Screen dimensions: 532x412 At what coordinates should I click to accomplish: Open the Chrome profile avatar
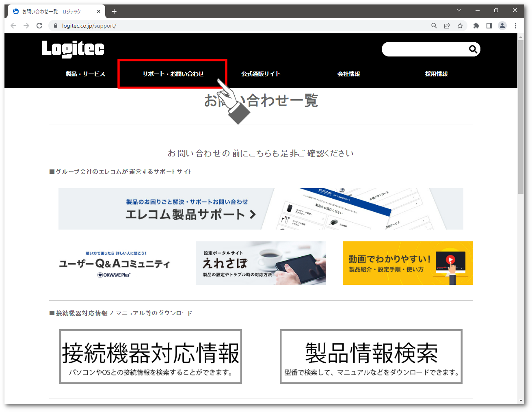click(502, 26)
